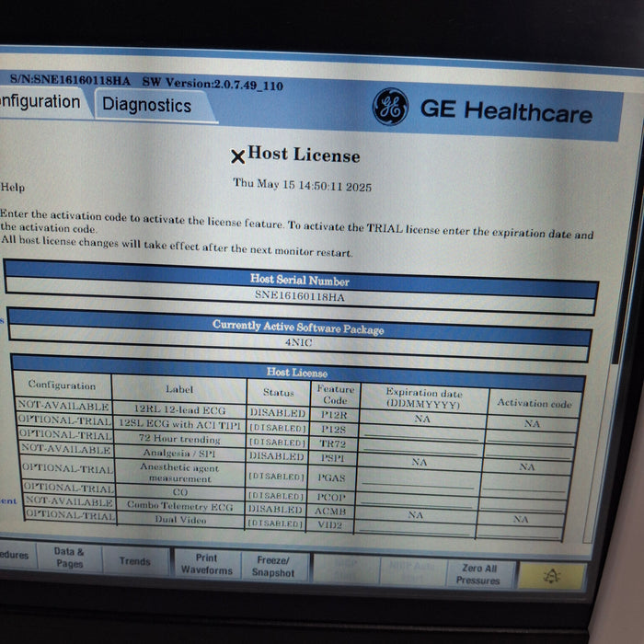644x644 pixels.
Task: Select Print Waveforms button
Action: tap(207, 564)
